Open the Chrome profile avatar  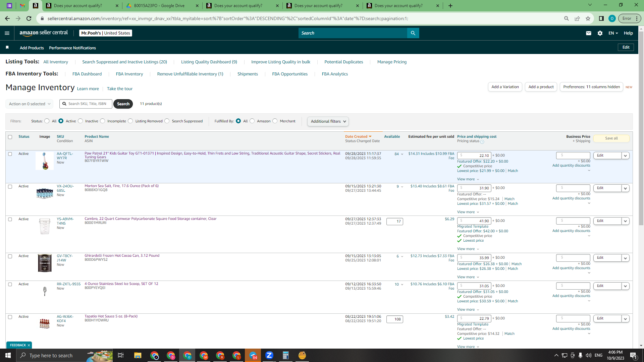(612, 18)
